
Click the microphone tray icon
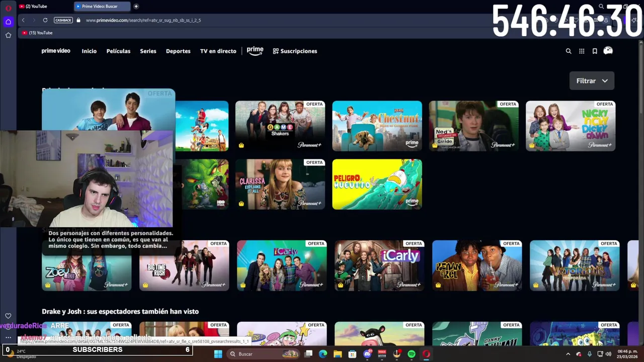[589, 354]
